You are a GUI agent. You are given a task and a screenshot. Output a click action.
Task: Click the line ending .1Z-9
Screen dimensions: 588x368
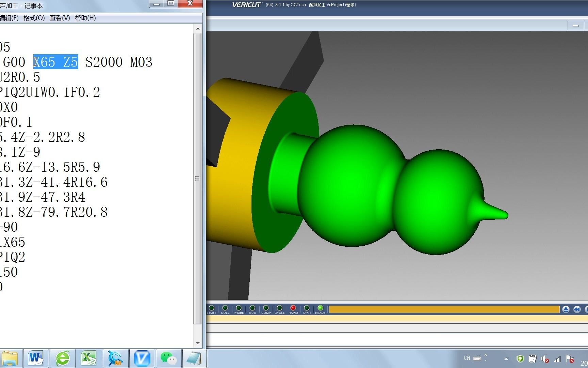pos(20,152)
